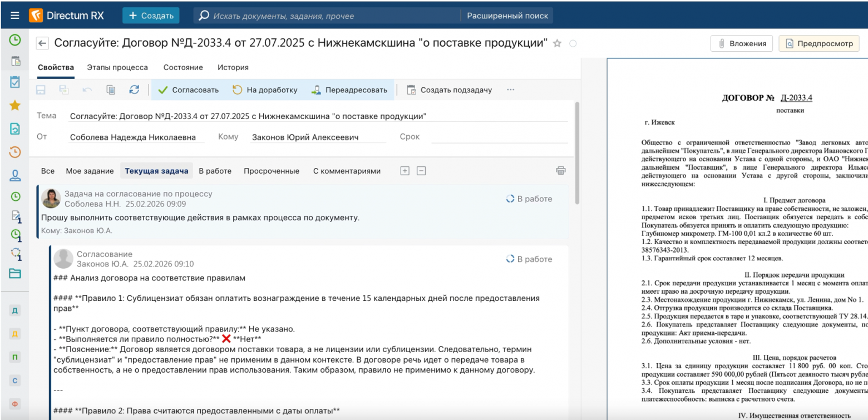Open the hamburger main menu
Viewport: 868px width, 420px height.
[14, 15]
